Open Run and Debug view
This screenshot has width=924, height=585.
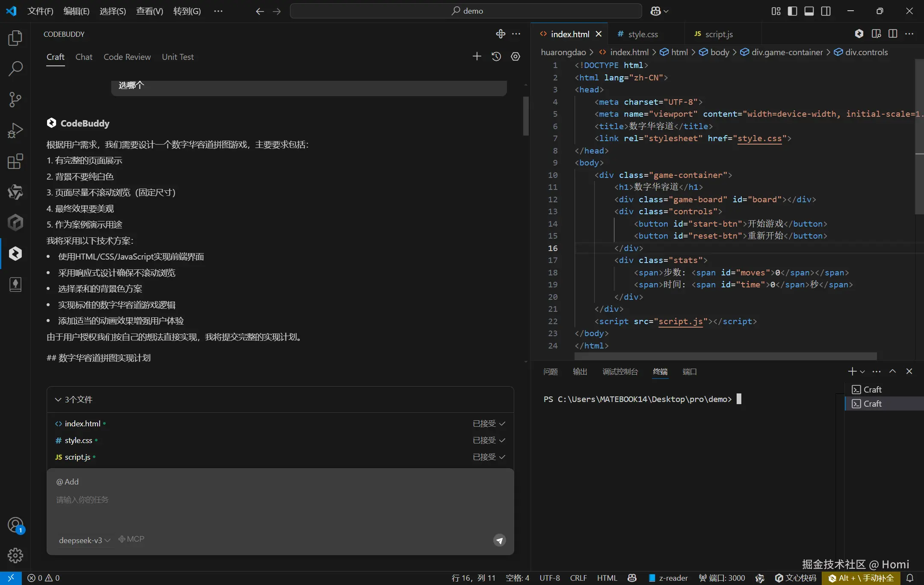(x=15, y=130)
